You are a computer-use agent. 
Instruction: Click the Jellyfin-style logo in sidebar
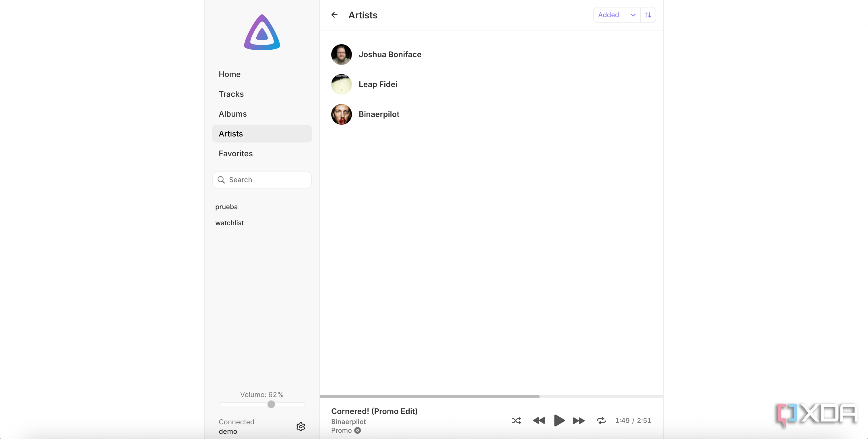click(262, 32)
